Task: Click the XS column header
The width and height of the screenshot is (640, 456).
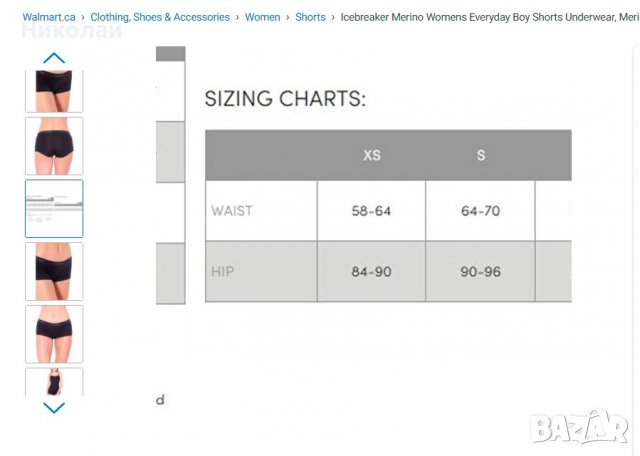Action: point(371,155)
